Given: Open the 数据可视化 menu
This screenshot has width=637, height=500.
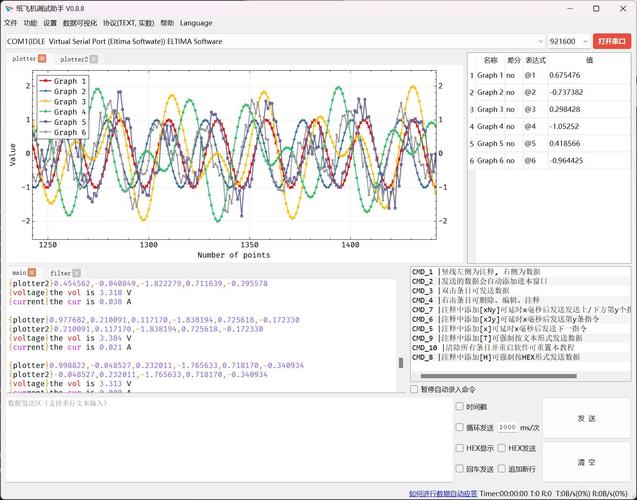Looking at the screenshot, I should tap(80, 23).
